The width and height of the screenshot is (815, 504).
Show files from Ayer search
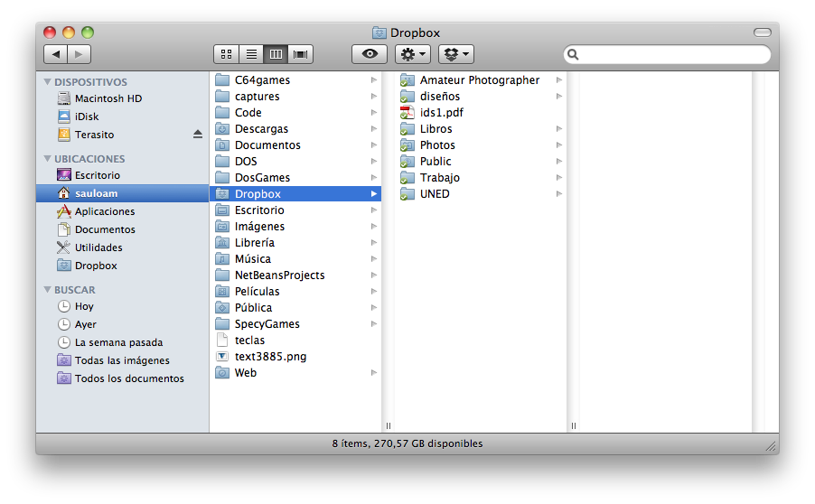click(x=123, y=324)
